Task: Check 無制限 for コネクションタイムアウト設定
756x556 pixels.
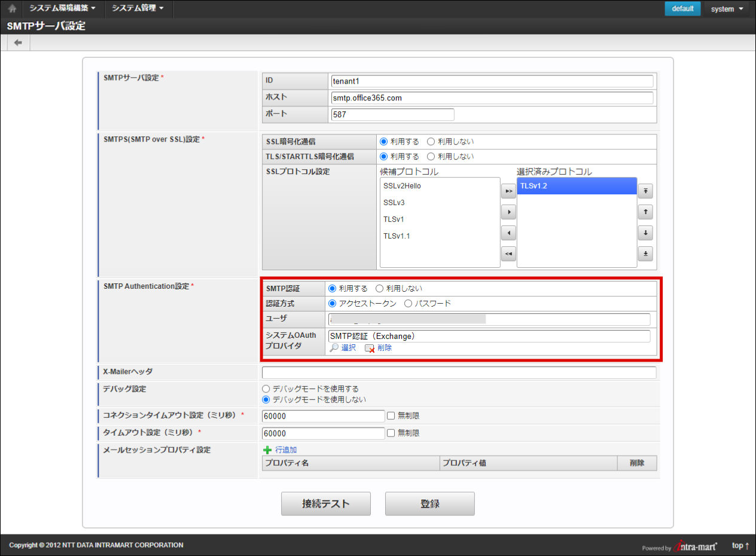Action: point(391,416)
